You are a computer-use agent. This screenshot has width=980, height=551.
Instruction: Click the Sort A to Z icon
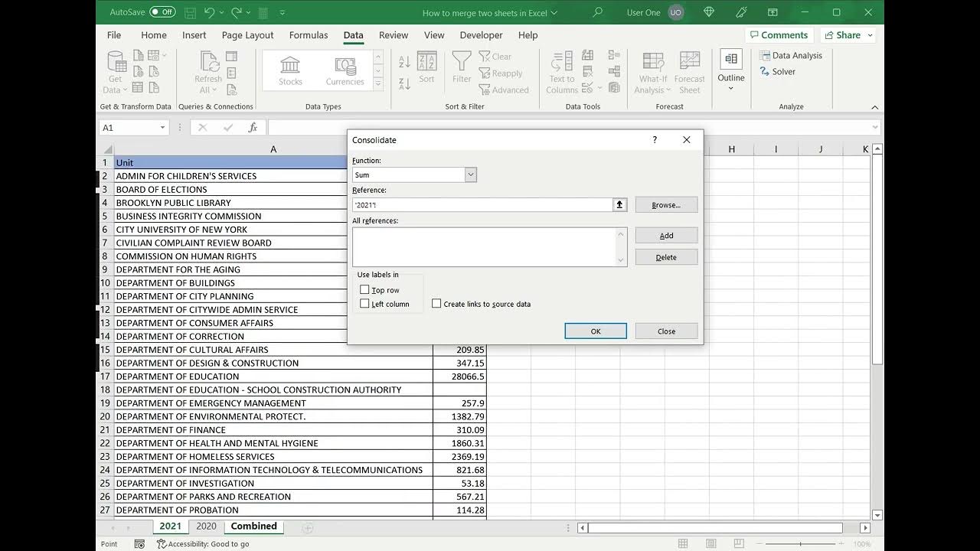coord(404,62)
